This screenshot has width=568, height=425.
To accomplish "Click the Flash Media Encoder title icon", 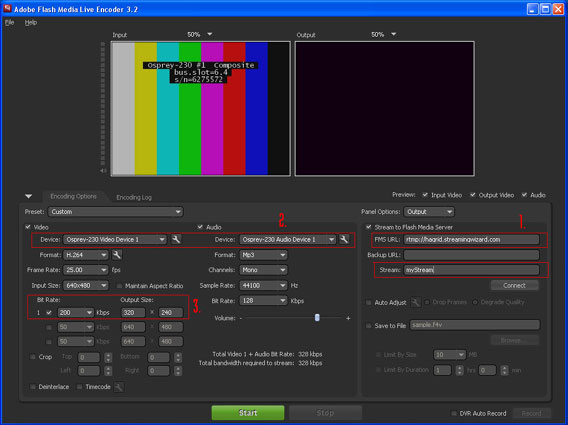I will click(7, 9).
